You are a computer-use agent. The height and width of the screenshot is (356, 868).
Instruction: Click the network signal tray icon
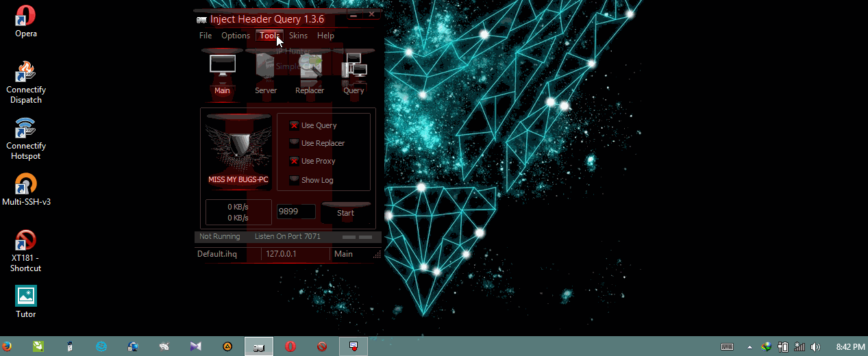point(799,347)
